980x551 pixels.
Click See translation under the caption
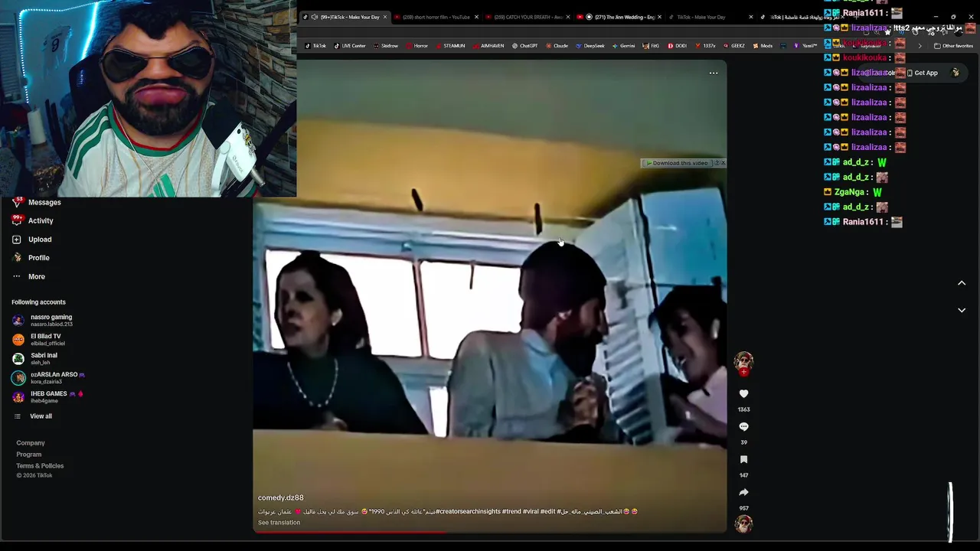tap(279, 523)
